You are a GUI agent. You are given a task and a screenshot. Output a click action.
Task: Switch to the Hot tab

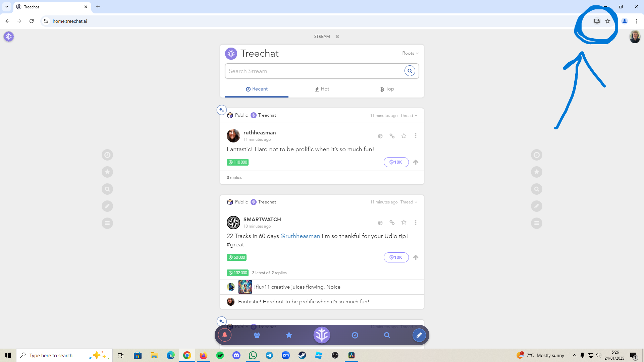(322, 89)
